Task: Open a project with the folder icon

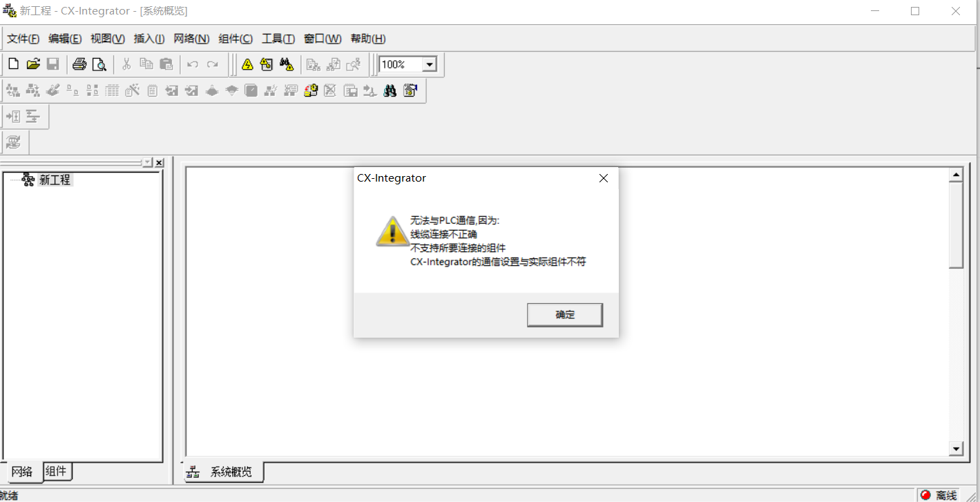Action: pyautogui.click(x=33, y=64)
